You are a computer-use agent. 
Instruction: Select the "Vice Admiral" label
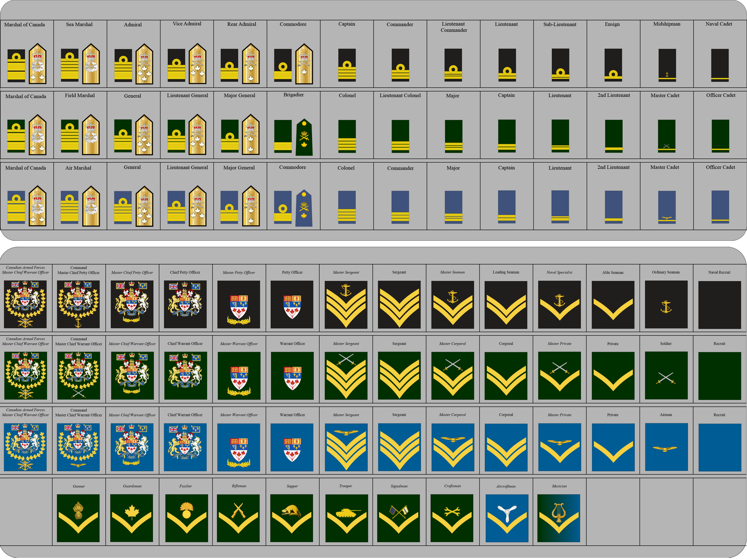[x=187, y=24]
